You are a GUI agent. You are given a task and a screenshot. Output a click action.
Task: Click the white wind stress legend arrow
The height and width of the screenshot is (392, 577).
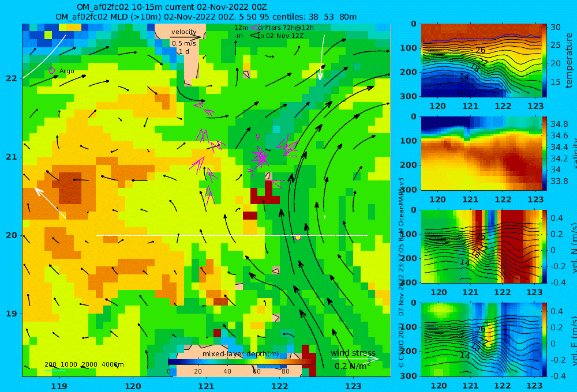click(354, 359)
